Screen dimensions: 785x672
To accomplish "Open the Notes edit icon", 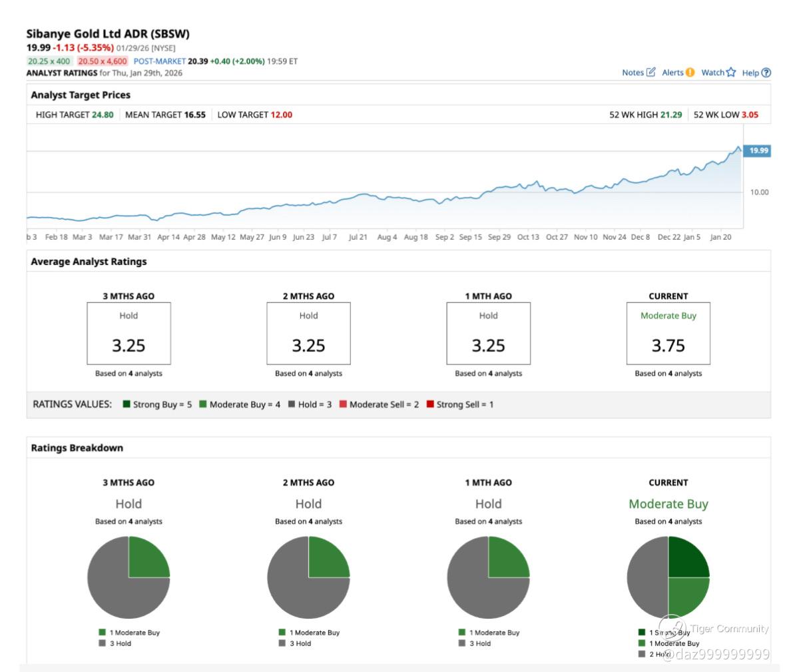I will coord(651,73).
